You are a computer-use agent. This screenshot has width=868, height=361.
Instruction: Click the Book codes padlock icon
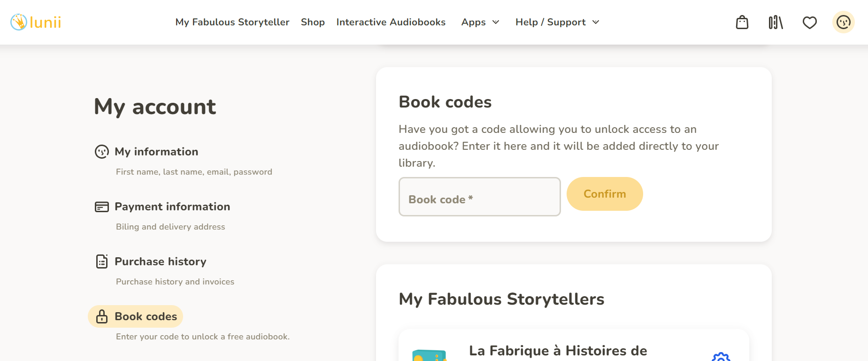click(x=102, y=316)
